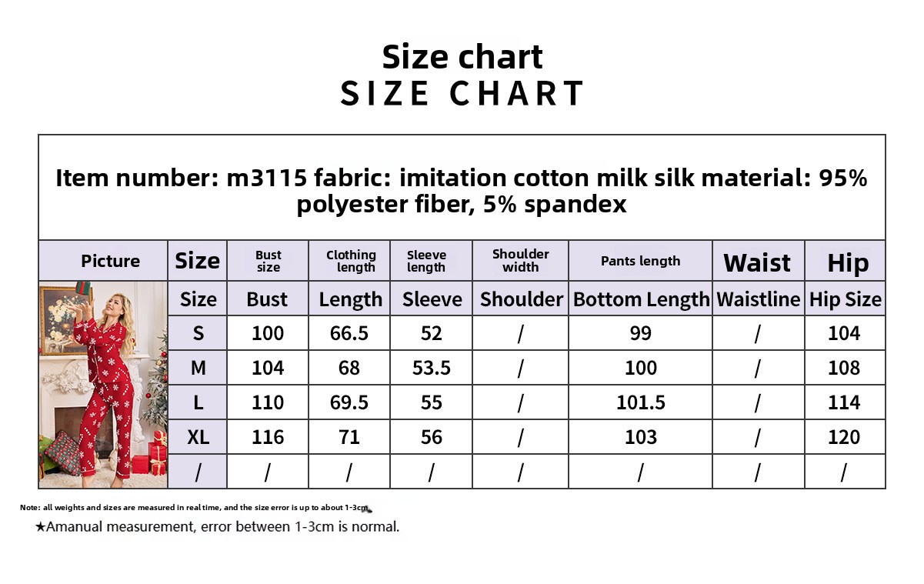Image resolution: width=924 pixels, height=584 pixels.
Task: Click the small "Note: all weights" disclaimer
Action: 195,508
